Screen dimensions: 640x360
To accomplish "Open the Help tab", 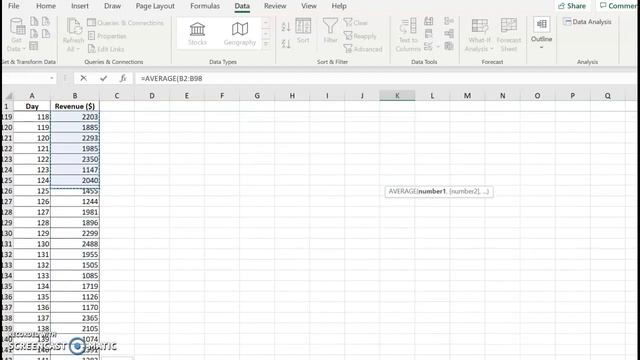I will pos(339,6).
